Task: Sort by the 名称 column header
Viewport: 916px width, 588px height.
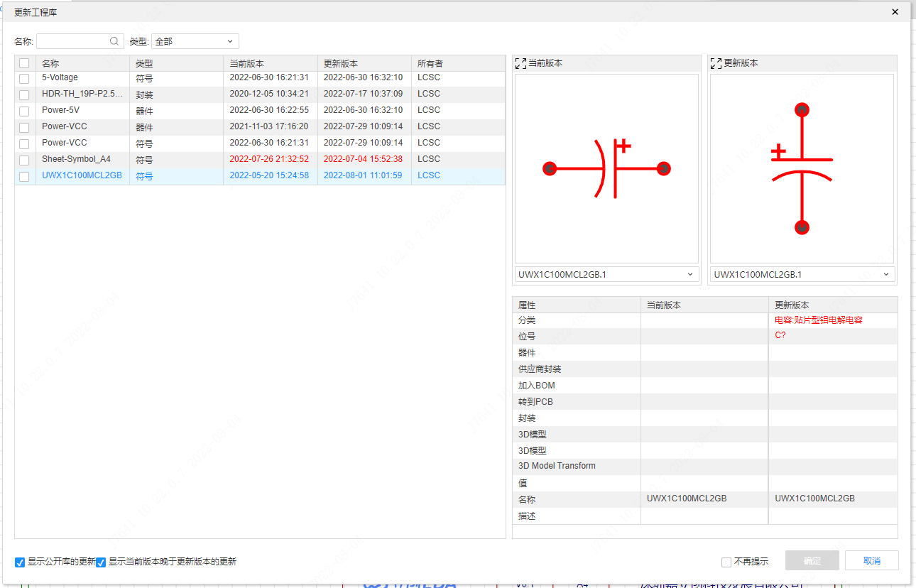Action: click(x=82, y=63)
